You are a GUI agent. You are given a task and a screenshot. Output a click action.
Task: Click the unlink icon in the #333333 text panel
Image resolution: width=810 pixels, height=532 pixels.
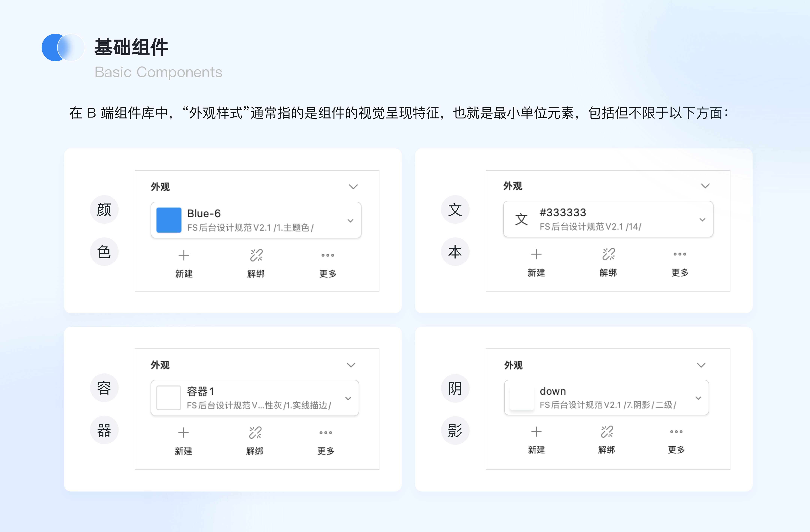point(608,254)
